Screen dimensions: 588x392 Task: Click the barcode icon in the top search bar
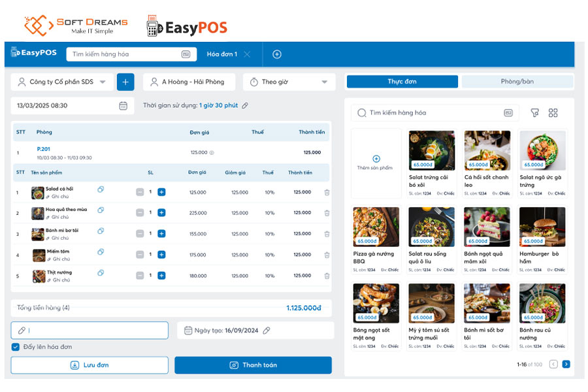pyautogui.click(x=186, y=54)
